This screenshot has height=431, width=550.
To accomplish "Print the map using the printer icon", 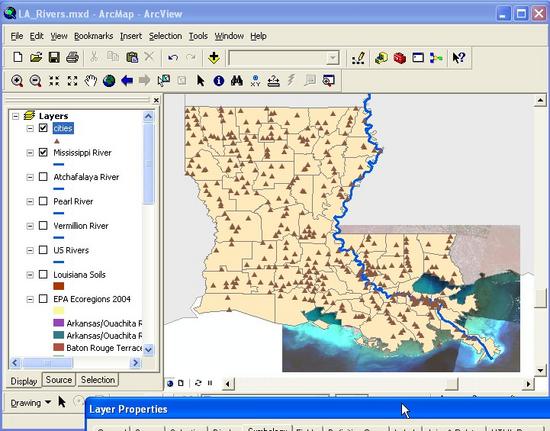I will click(73, 57).
